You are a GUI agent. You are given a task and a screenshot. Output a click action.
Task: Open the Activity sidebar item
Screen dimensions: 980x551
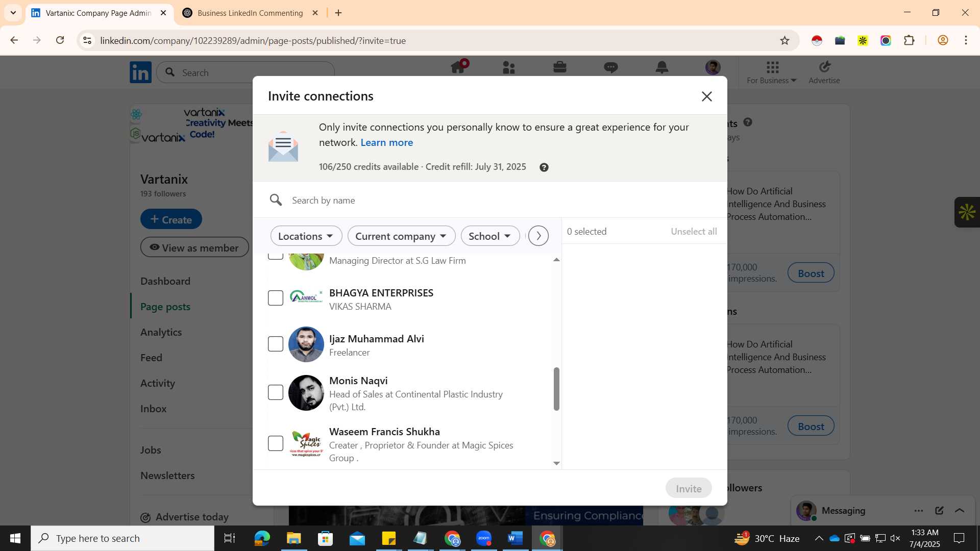pos(158,383)
